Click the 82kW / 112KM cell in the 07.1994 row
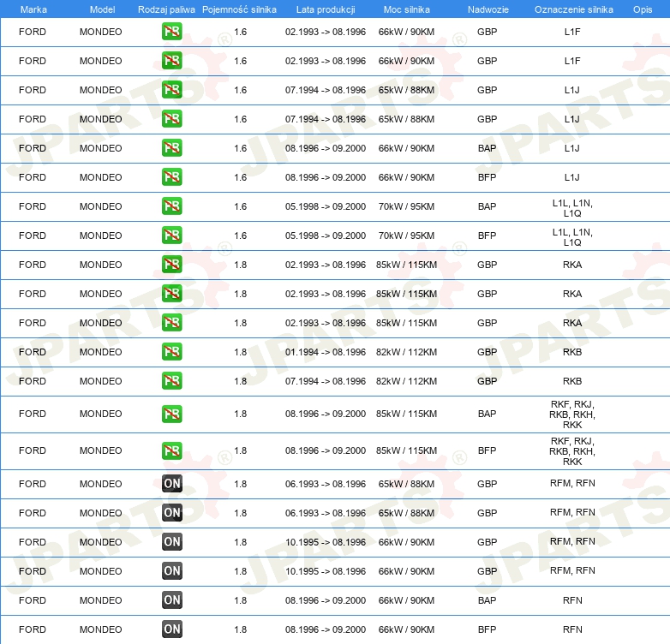Image resolution: width=670 pixels, height=644 pixels. coord(406,381)
